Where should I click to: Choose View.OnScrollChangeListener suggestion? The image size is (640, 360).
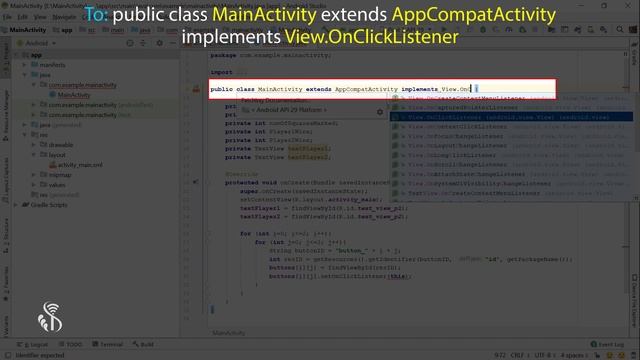click(x=511, y=164)
